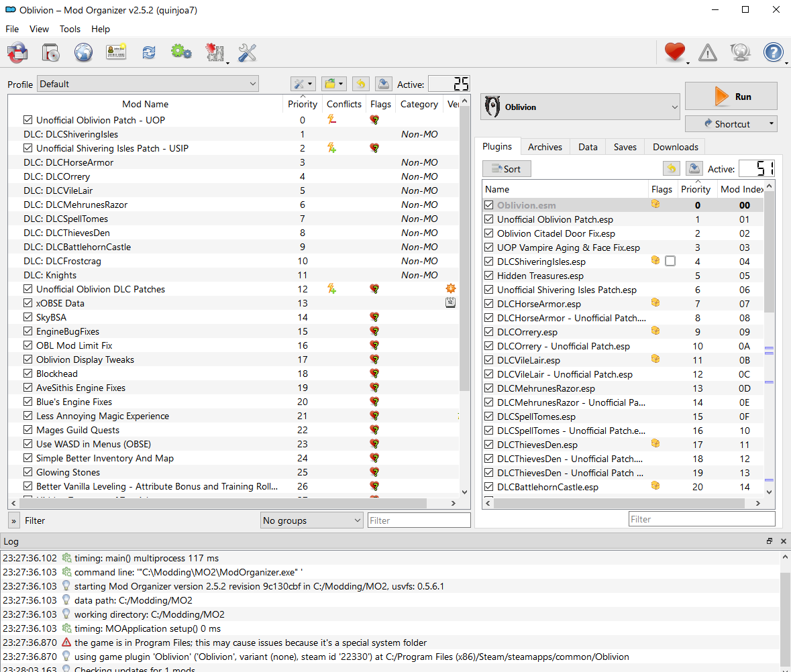Screen dimensions: 791x672
Task: Open the Help question mark icon
Action: (x=774, y=52)
